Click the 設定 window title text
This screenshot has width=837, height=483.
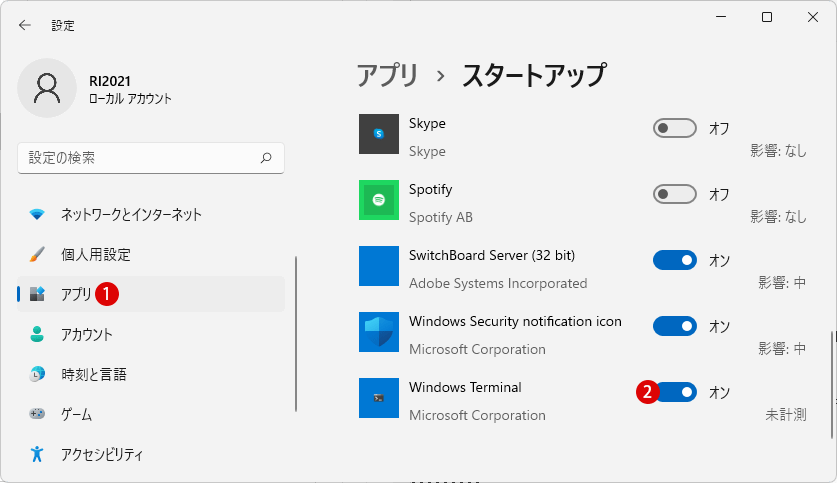tap(62, 26)
